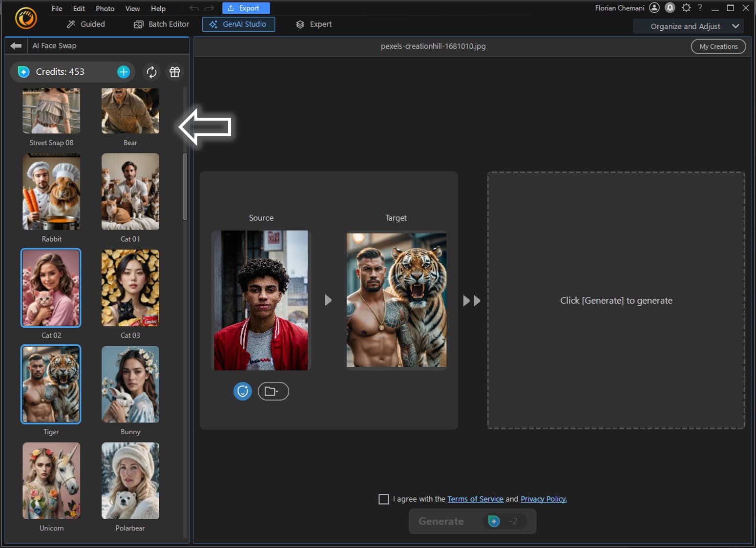
Task: Open the Batch Editor
Action: (161, 24)
